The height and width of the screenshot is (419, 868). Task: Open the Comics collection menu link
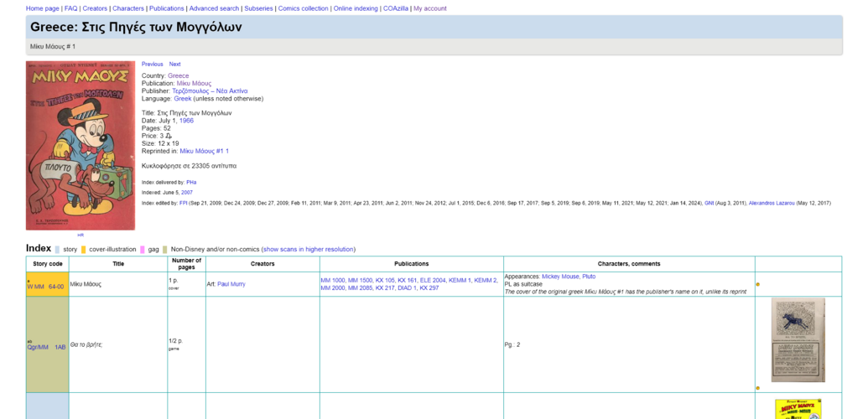[304, 8]
